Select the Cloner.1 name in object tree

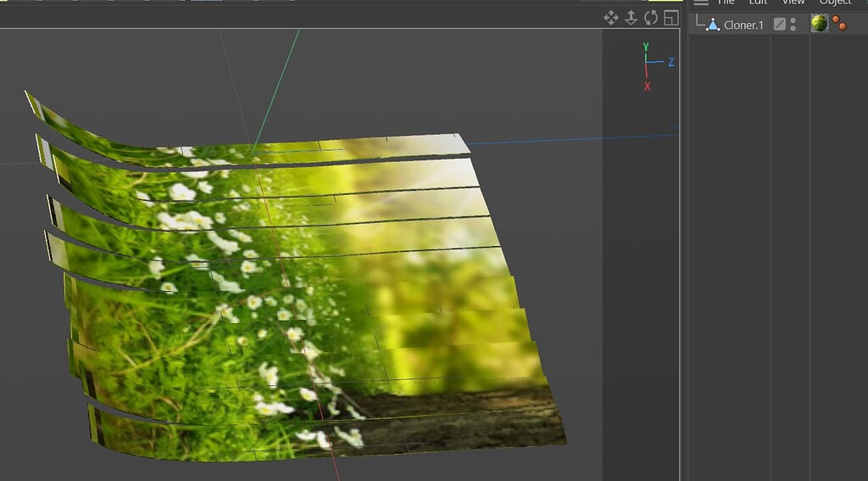coord(743,25)
